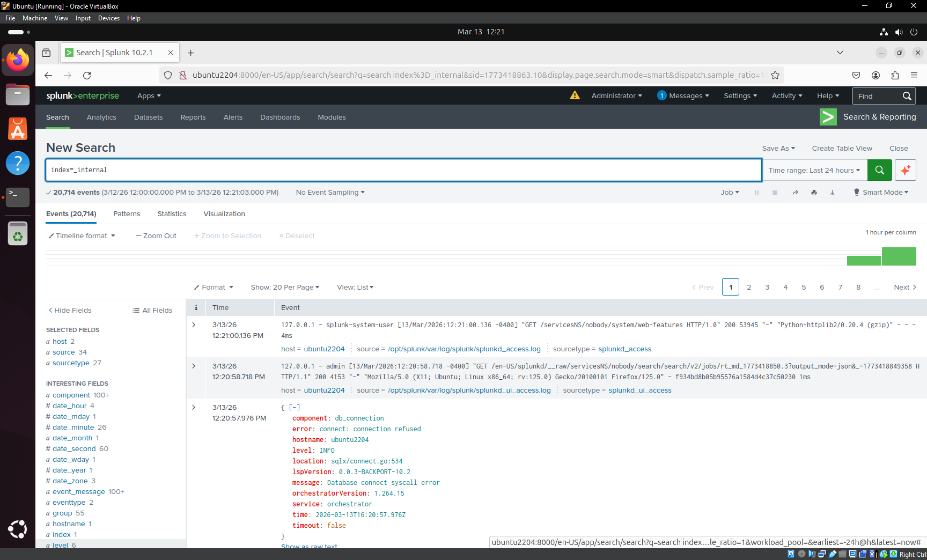Print the search results
This screenshot has height=560, width=927.
(814, 192)
